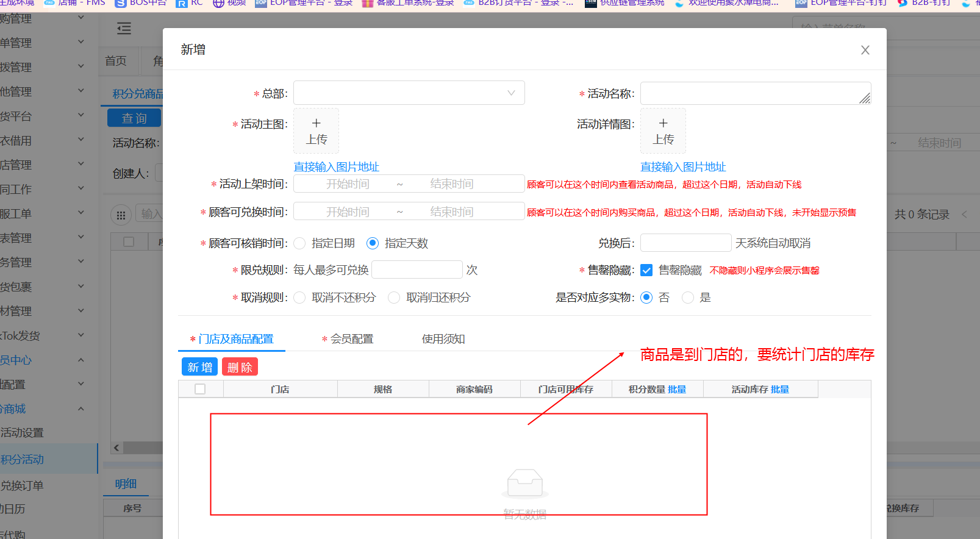
Task: Click the 批量 link in 活动库存 column
Action: (x=780, y=390)
